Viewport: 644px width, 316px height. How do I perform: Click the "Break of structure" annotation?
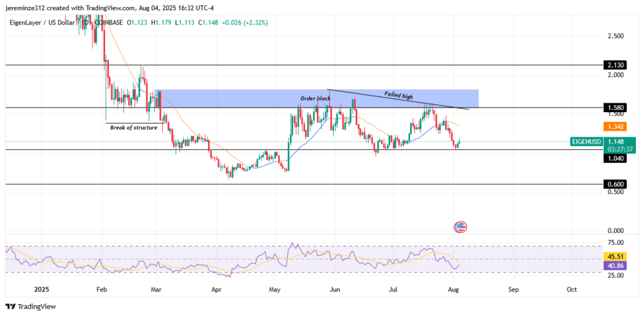click(133, 128)
